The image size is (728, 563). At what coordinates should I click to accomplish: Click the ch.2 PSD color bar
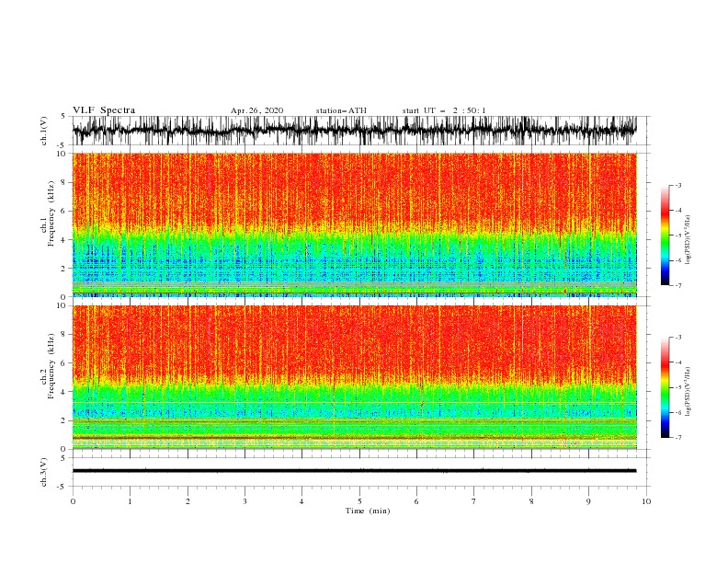tap(665, 387)
